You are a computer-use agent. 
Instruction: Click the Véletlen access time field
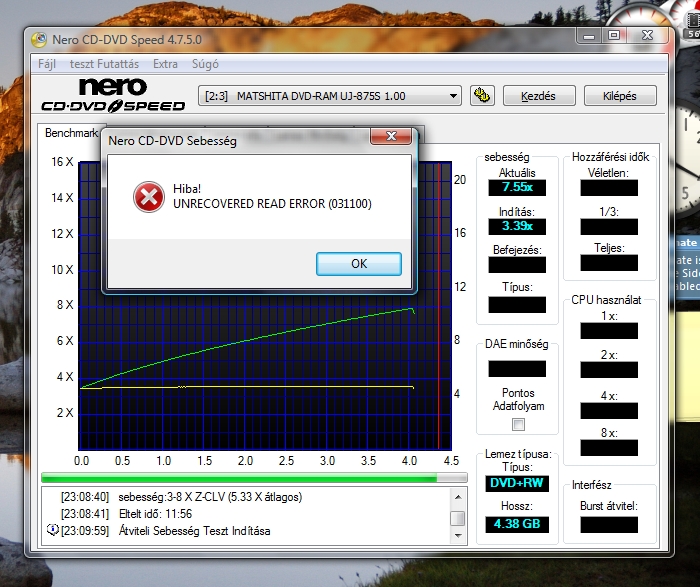609,187
